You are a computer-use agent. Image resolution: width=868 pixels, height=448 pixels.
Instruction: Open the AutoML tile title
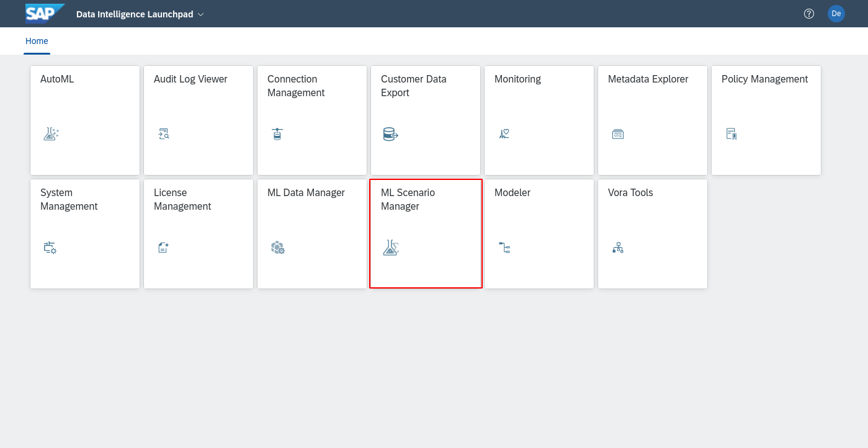coord(57,79)
